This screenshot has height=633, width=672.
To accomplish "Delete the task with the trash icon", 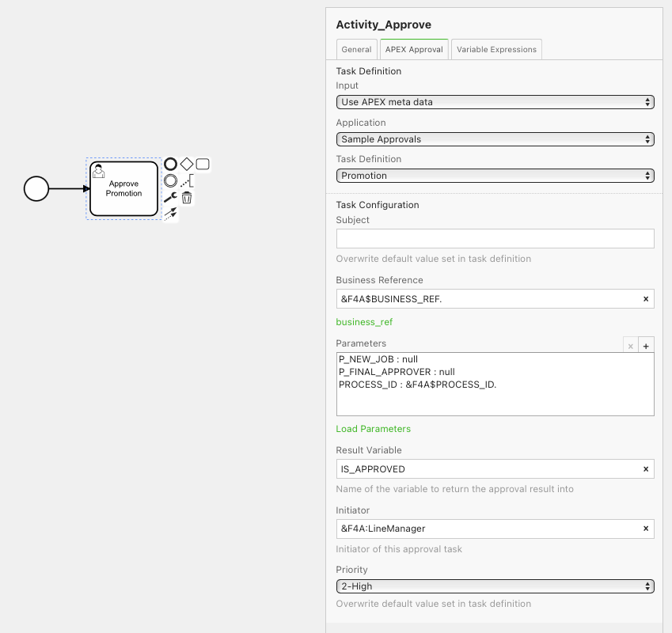I will (187, 197).
